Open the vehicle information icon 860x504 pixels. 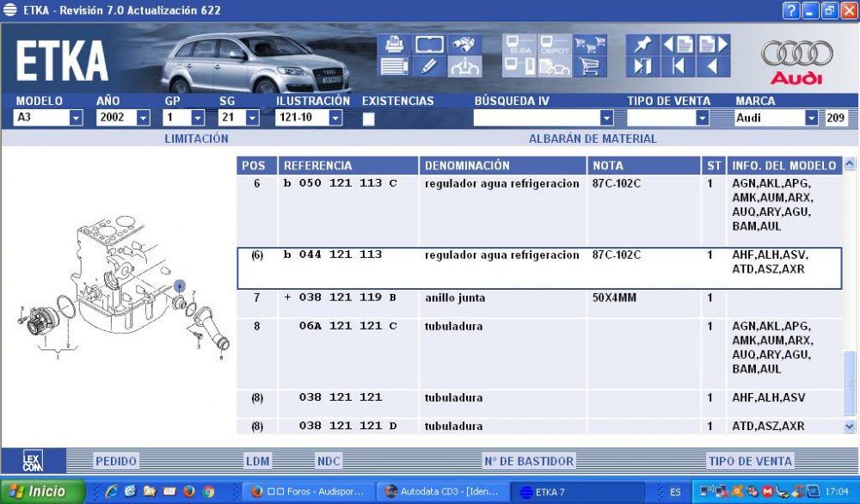tap(464, 66)
